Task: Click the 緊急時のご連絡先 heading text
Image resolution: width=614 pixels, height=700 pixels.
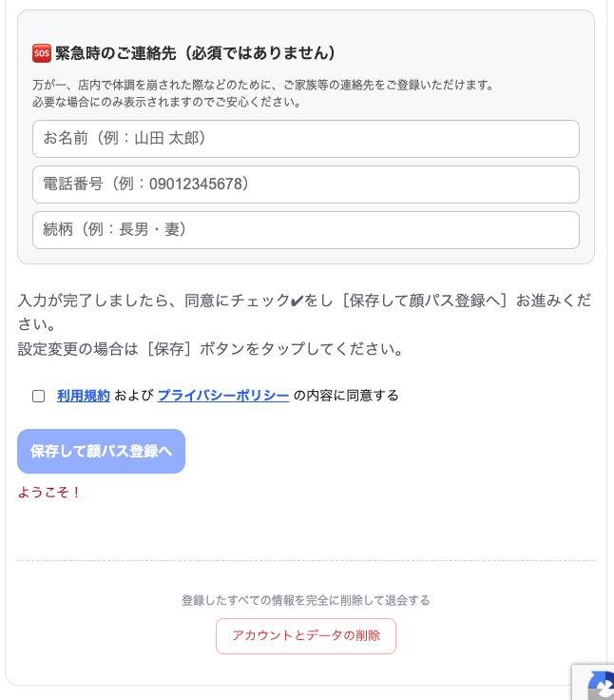Action: [196, 53]
